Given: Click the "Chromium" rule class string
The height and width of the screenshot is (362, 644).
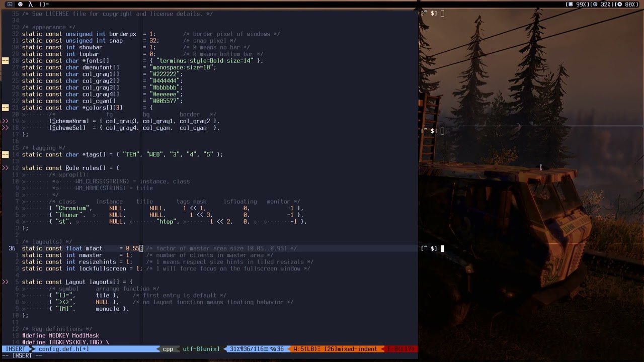Looking at the screenshot, I should click(x=74, y=208).
